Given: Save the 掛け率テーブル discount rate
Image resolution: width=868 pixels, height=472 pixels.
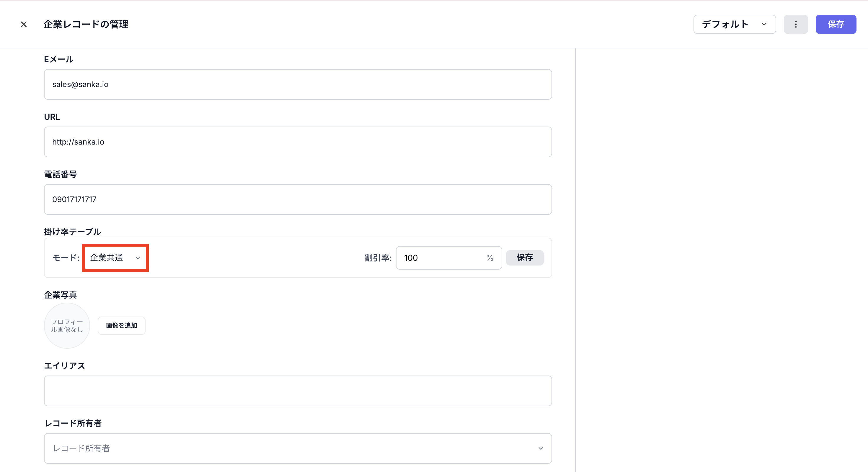Looking at the screenshot, I should pos(524,258).
